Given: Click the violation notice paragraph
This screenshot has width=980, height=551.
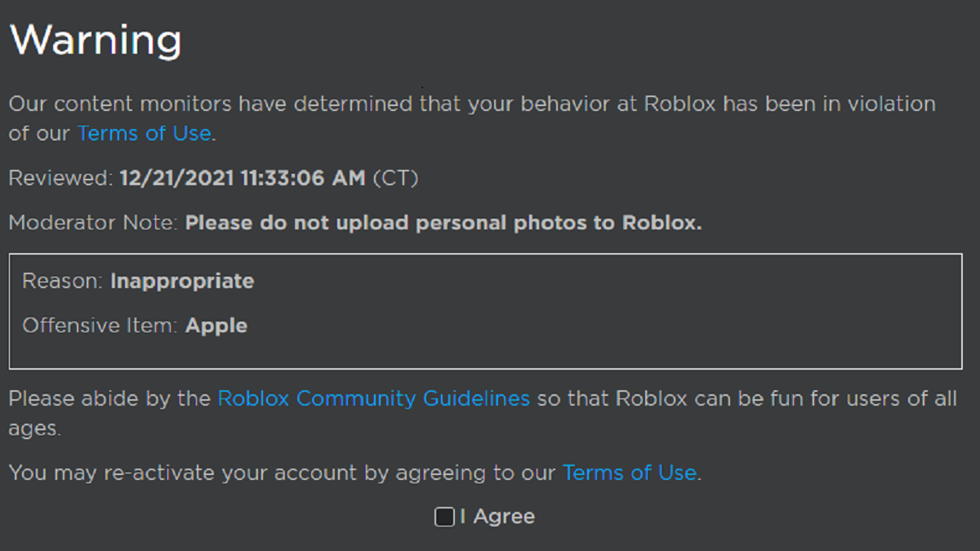Looking at the screenshot, I should point(472,104).
